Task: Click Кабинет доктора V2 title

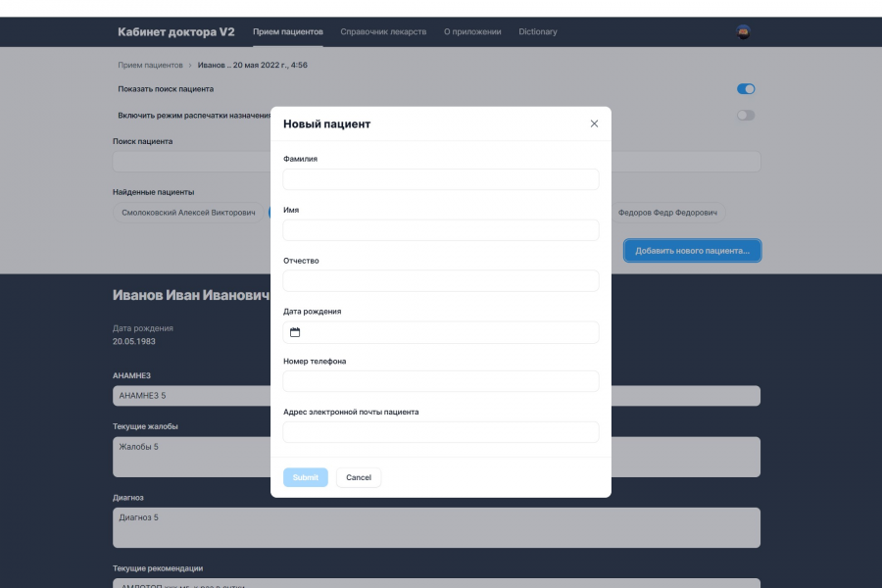Action: click(x=176, y=32)
